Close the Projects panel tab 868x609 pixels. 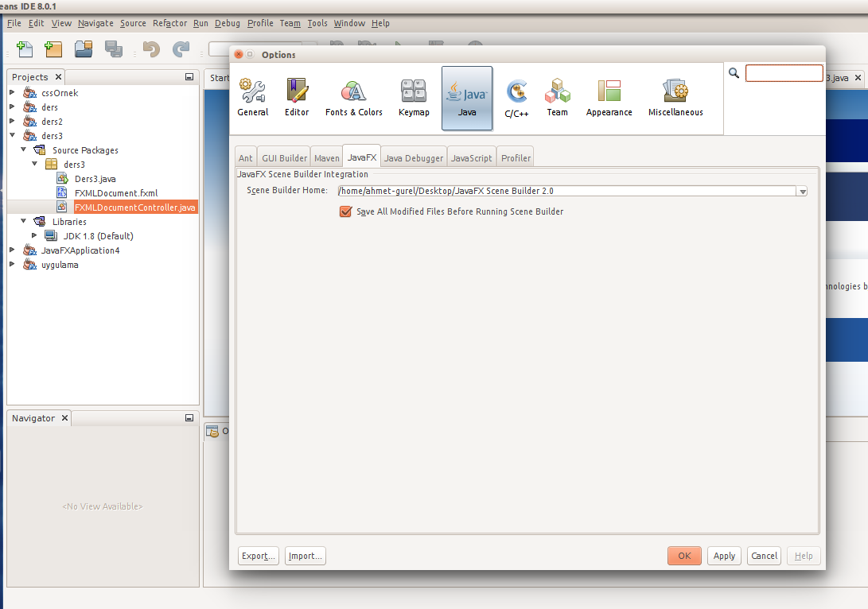pos(58,77)
